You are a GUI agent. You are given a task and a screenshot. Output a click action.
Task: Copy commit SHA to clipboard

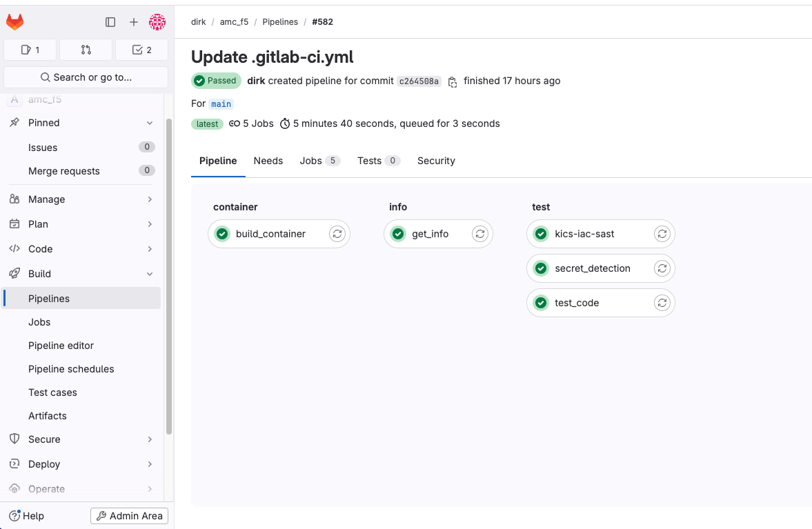[453, 82]
